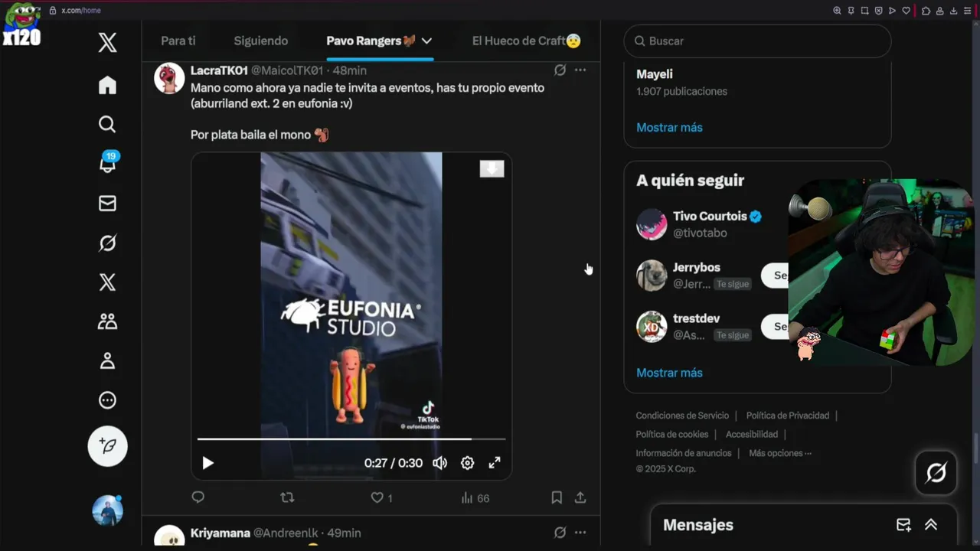Screen dimensions: 980x551
Task: Open Notifications bell showing 19
Action: coord(107,163)
